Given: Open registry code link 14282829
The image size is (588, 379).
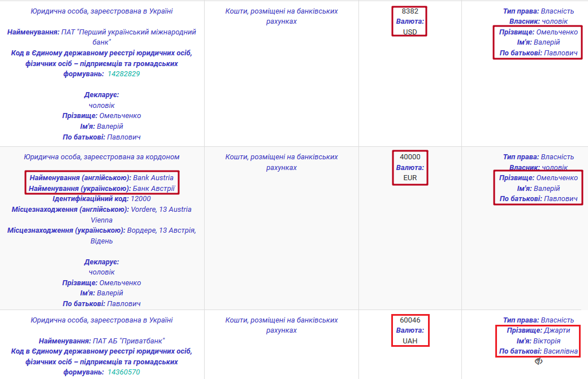Looking at the screenshot, I should [123, 74].
